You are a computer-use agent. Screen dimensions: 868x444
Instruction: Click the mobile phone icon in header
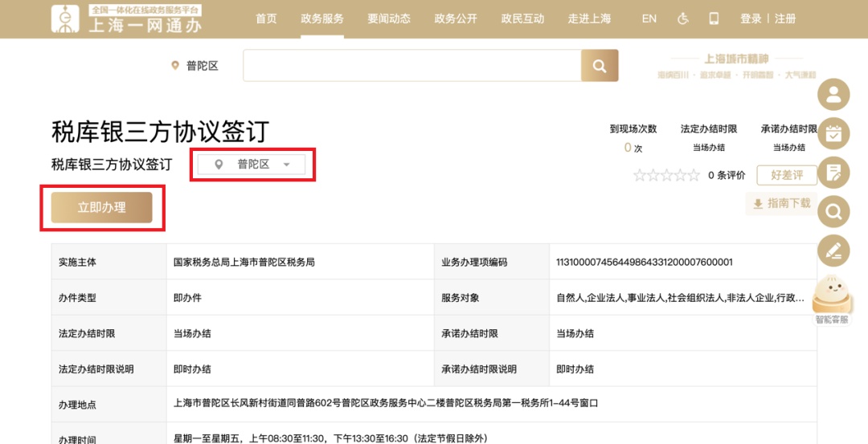coord(714,18)
